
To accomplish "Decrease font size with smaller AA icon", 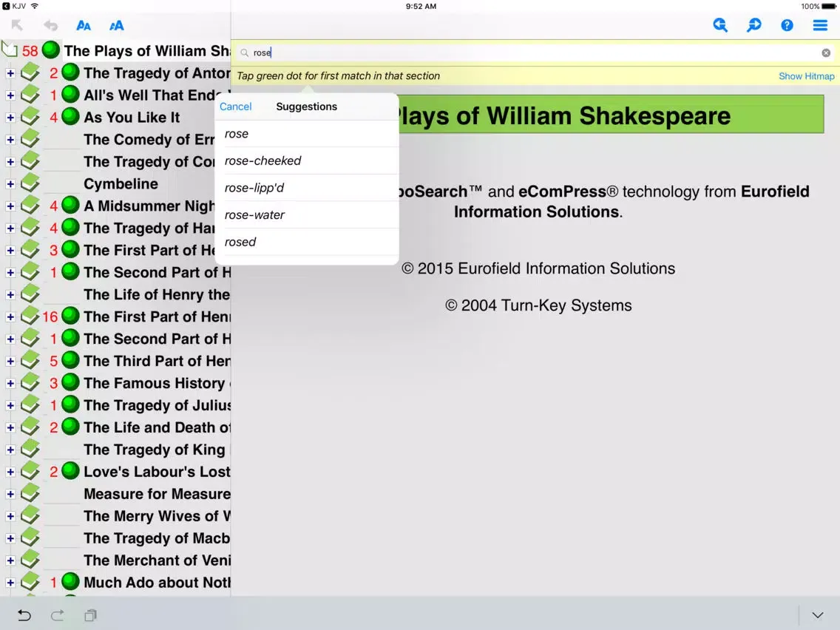I will [84, 25].
